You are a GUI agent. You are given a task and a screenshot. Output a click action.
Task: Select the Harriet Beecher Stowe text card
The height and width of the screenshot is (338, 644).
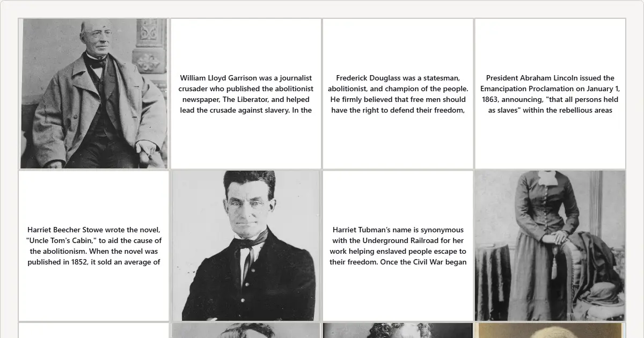(94, 246)
